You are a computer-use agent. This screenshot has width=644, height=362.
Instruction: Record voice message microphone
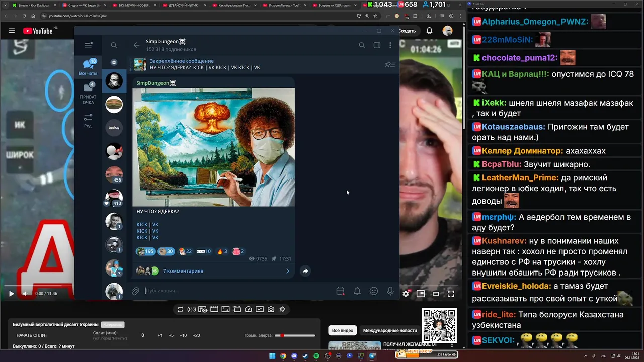(390, 291)
